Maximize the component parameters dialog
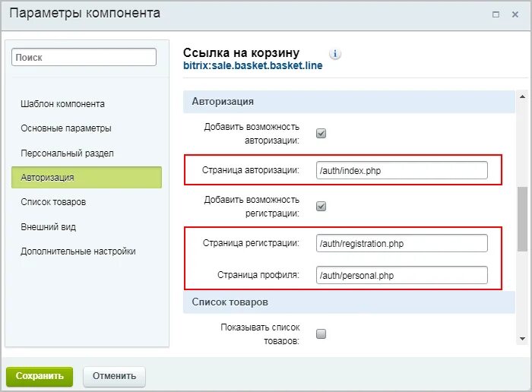The image size is (532, 392). pos(496,14)
